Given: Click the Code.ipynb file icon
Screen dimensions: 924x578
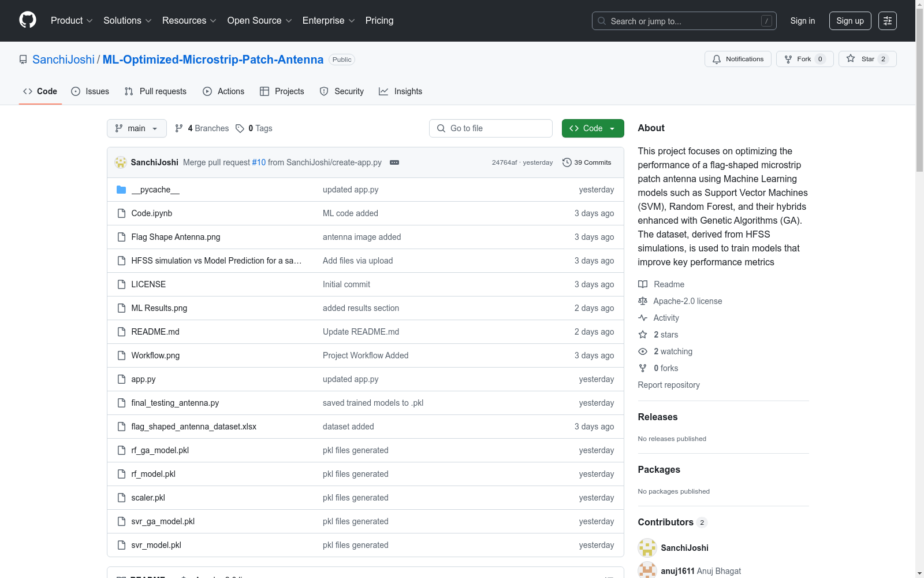Looking at the screenshot, I should coord(121,213).
